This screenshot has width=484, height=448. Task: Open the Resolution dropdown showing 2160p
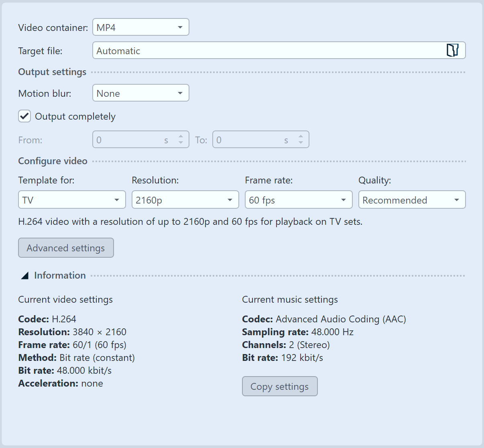pos(185,200)
